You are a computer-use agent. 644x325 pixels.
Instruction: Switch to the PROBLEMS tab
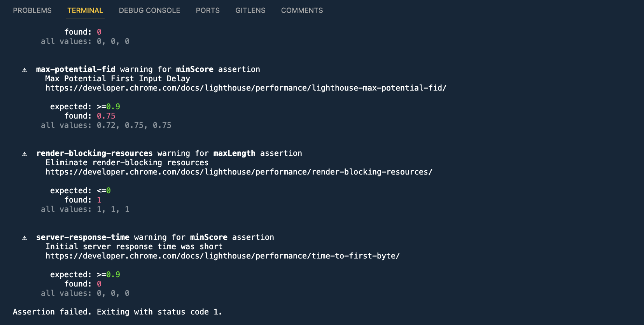(32, 10)
